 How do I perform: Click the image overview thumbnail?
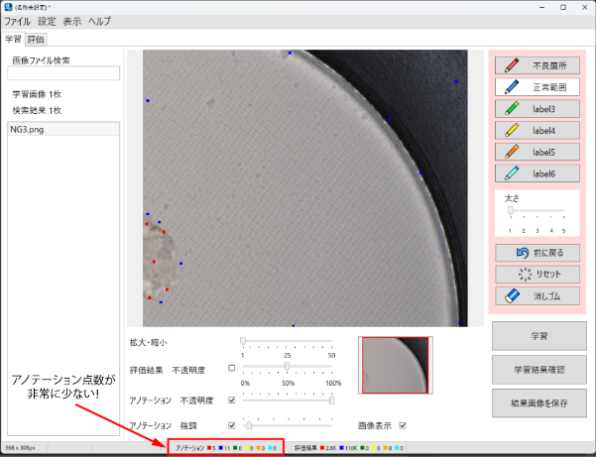[x=395, y=365]
